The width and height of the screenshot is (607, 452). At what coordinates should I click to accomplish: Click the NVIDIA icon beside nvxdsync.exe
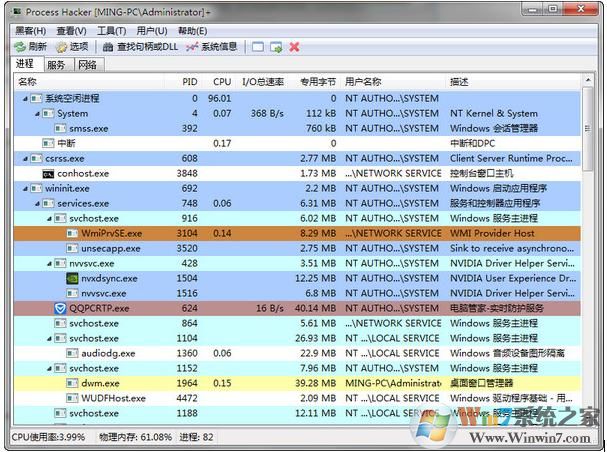point(72,279)
